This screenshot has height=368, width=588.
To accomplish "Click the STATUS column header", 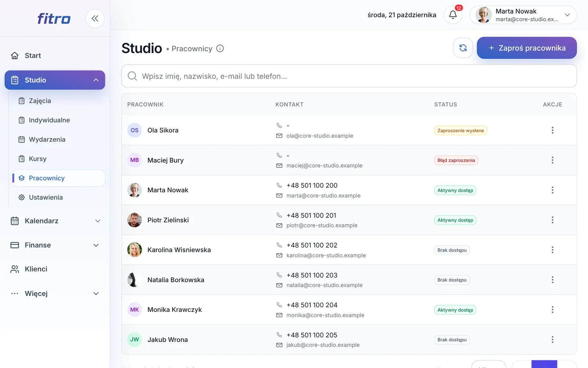I will (x=445, y=105).
